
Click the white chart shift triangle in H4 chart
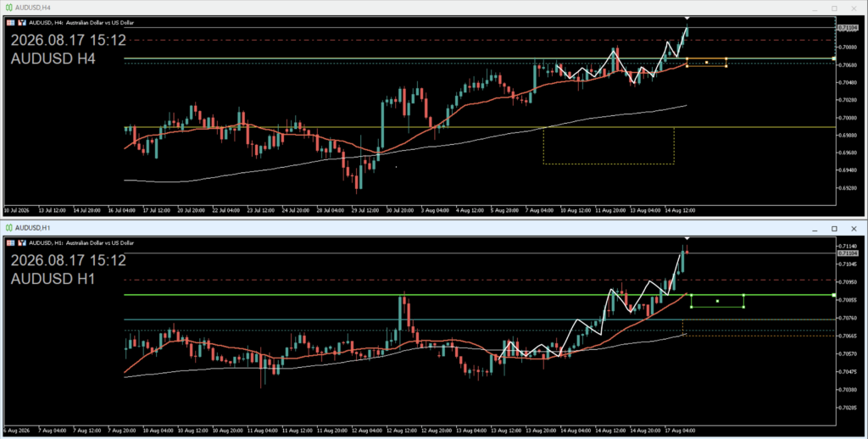coord(687,19)
